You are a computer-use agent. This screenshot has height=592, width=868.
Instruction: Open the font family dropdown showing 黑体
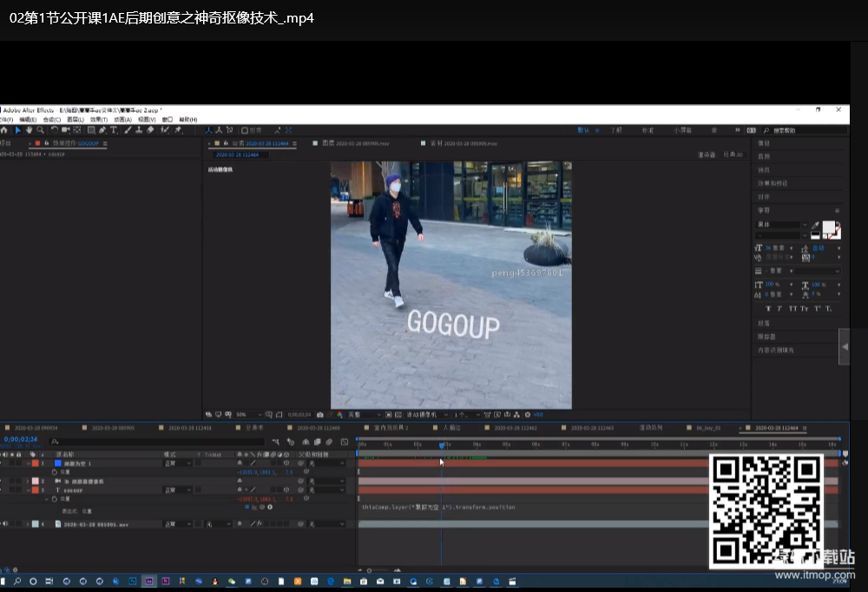click(781, 225)
